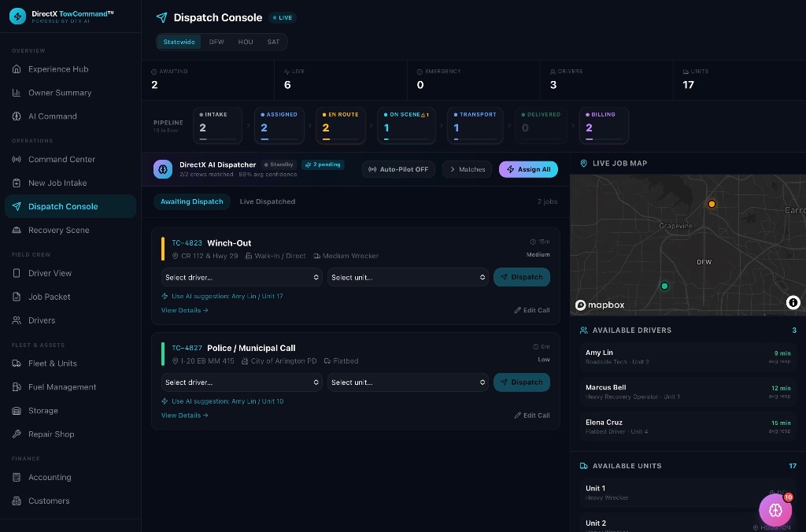This screenshot has height=532, width=806.
Task: Select the DFW region filter
Action: [216, 42]
